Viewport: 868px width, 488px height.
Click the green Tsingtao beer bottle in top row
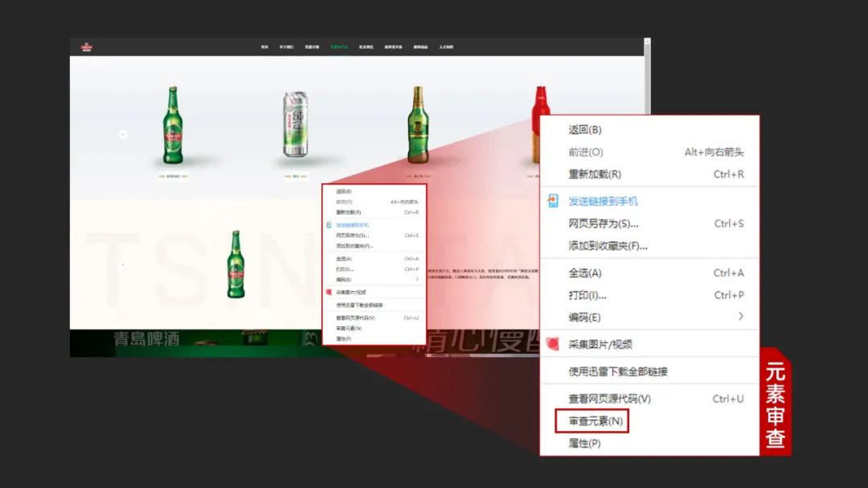(x=173, y=125)
